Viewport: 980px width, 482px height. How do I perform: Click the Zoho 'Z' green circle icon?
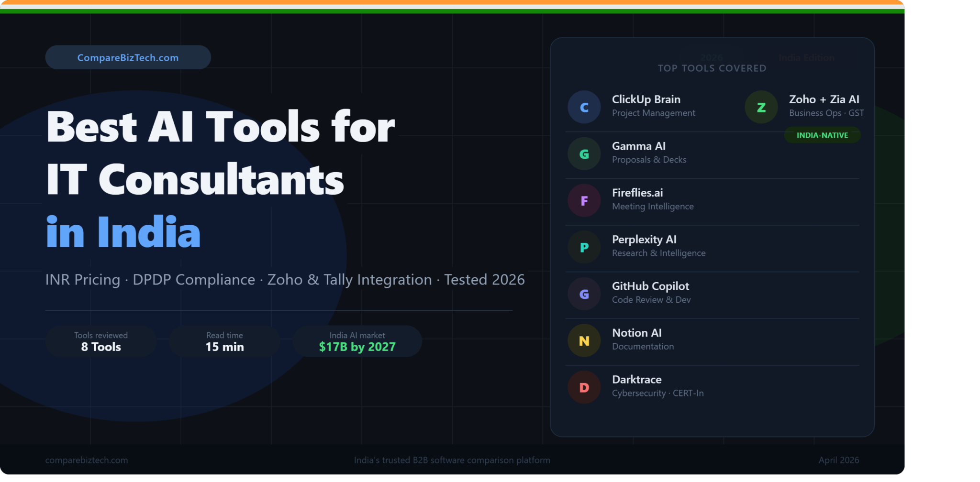tap(761, 107)
